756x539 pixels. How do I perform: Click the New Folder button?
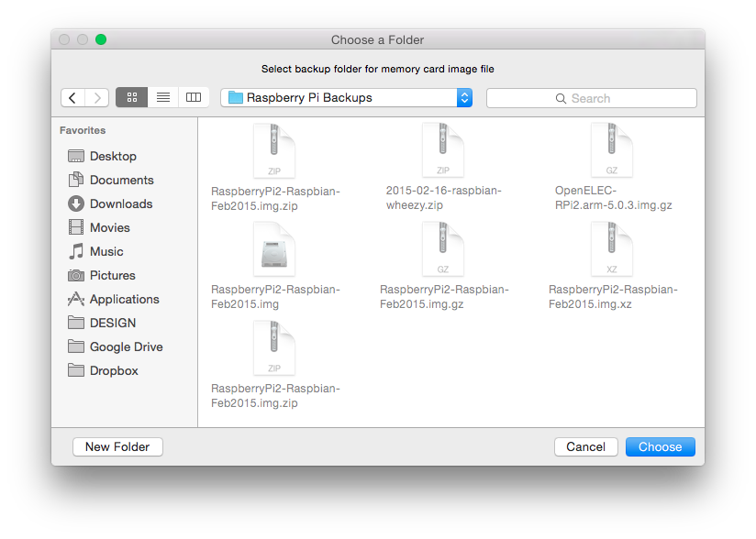click(x=117, y=446)
